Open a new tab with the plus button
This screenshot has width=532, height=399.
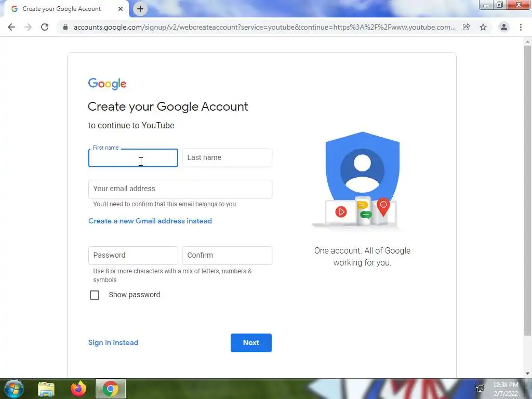(140, 9)
